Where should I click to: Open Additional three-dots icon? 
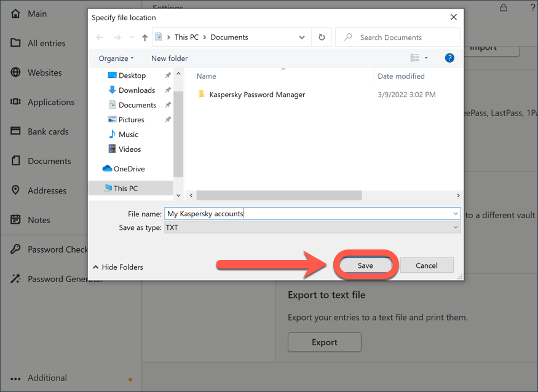[x=15, y=379]
